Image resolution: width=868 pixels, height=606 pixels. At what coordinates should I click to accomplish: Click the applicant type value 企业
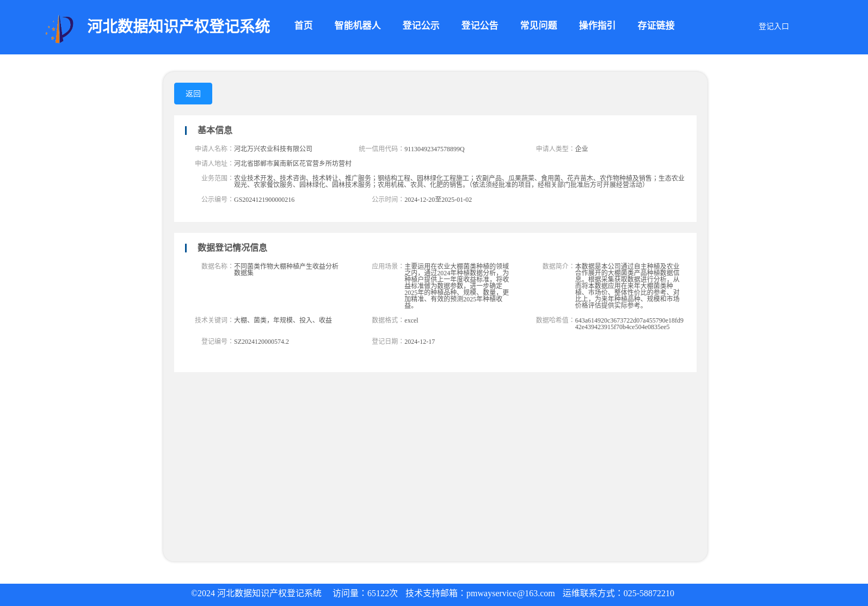click(x=581, y=149)
